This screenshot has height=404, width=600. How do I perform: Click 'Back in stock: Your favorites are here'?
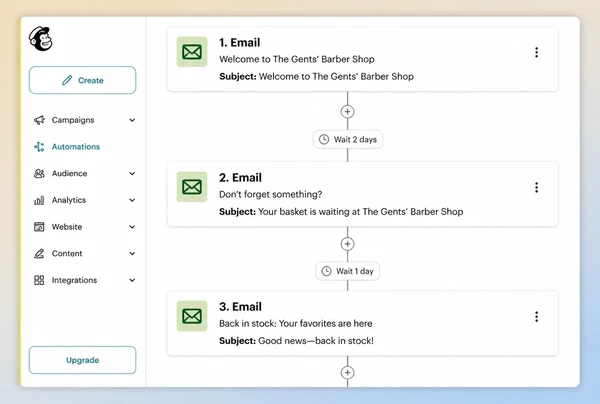click(x=296, y=324)
